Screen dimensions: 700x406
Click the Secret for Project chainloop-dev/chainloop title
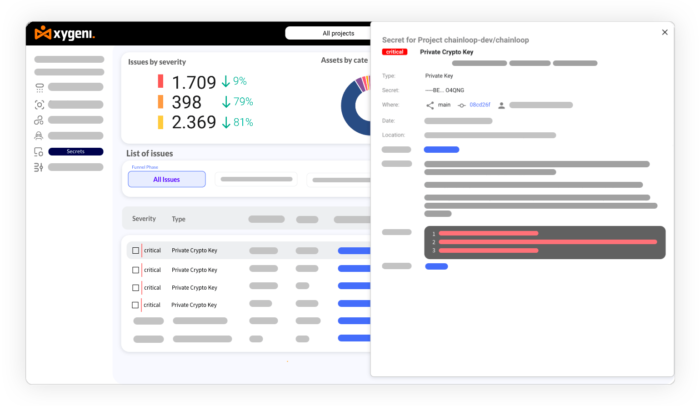pyautogui.click(x=455, y=40)
